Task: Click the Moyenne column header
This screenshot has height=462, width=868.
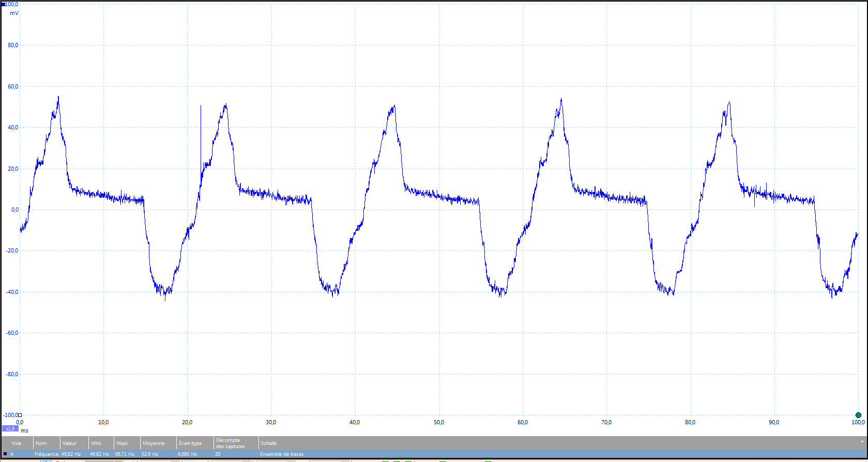Action: click(154, 443)
